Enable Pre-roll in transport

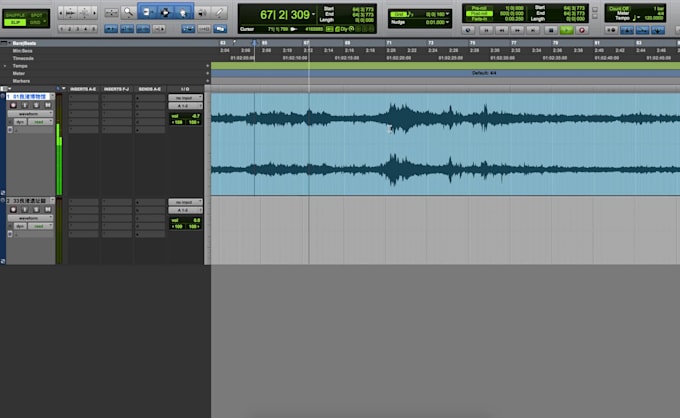479,8
